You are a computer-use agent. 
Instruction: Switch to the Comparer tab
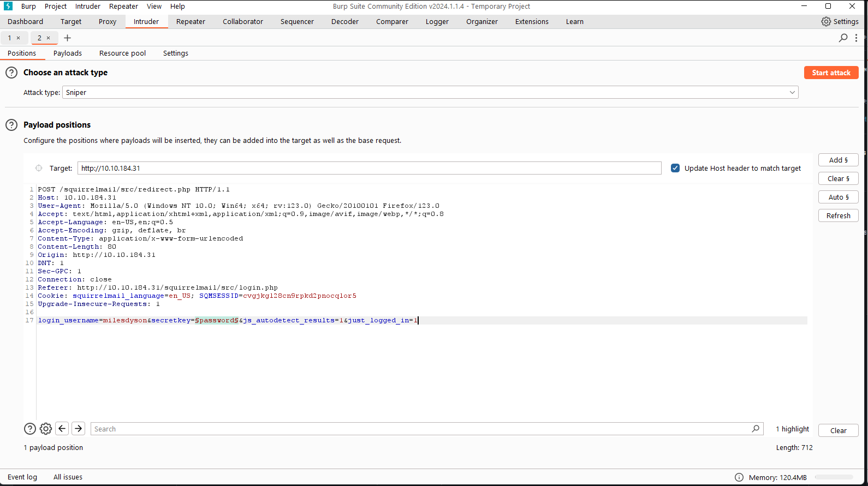pos(392,21)
